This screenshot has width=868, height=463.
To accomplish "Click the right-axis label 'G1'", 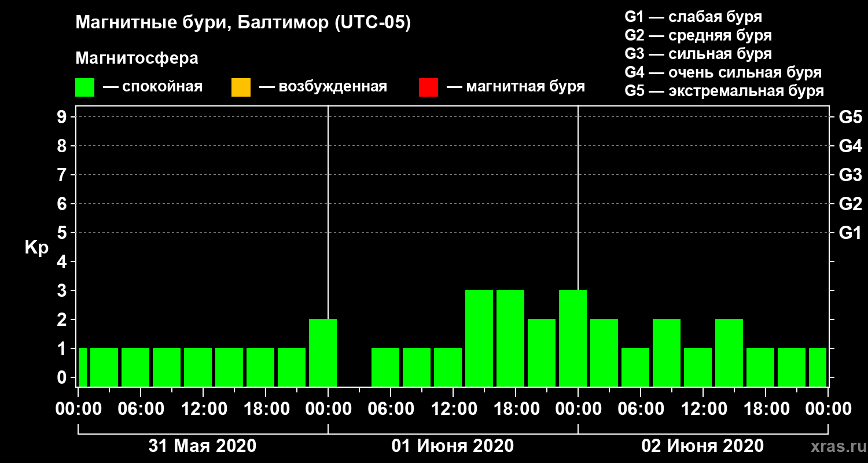I will point(850,233).
